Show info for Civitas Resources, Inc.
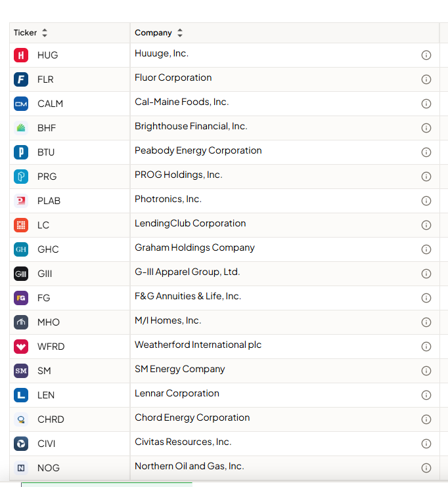The image size is (448, 487). [x=426, y=444]
